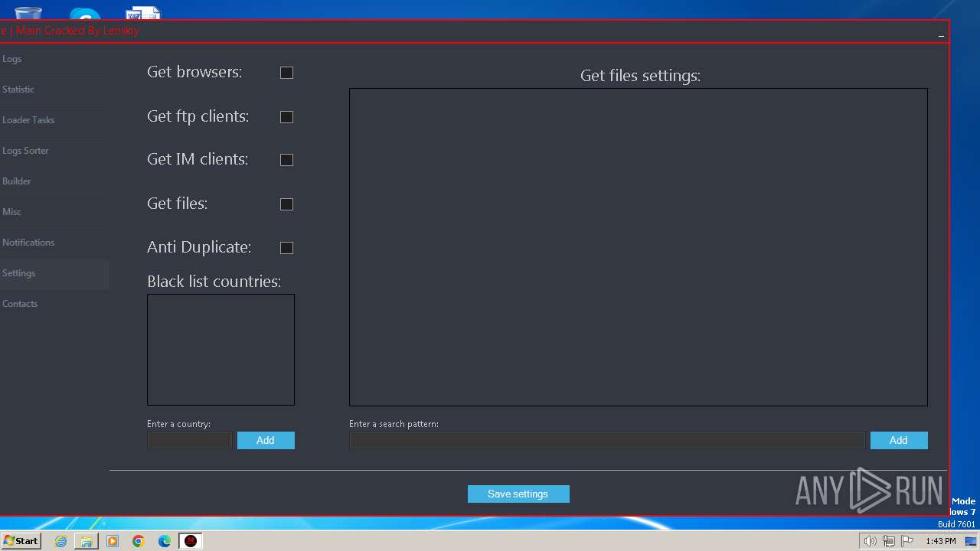Enable the Get browsers checkbox
This screenshot has height=551, width=980.
coord(286,73)
